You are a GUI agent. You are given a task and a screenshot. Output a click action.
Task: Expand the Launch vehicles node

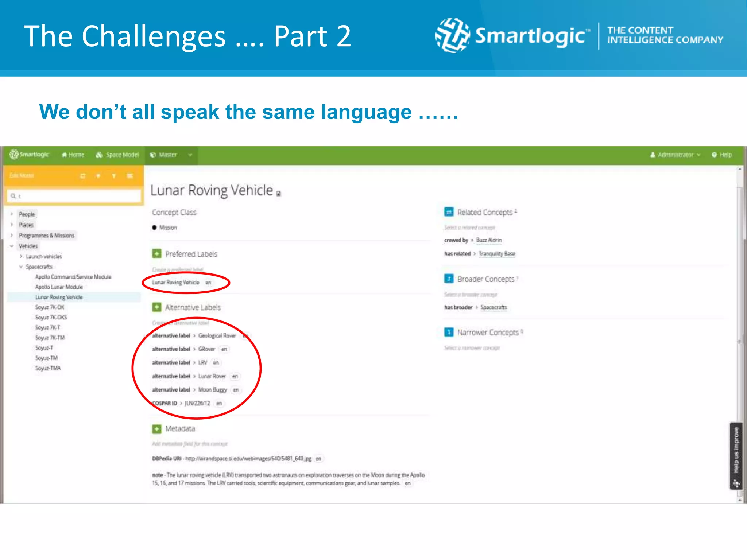21,256
